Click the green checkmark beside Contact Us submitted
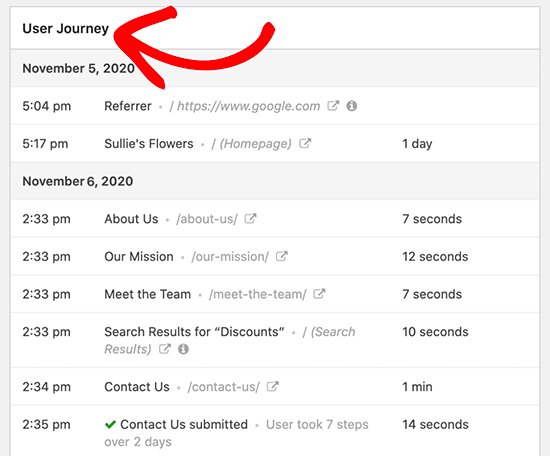 (110, 424)
